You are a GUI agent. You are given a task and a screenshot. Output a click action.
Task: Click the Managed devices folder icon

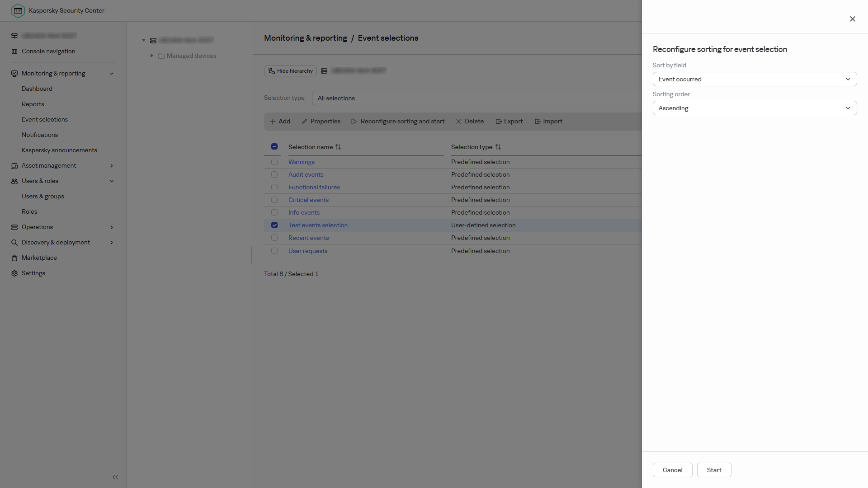(161, 56)
